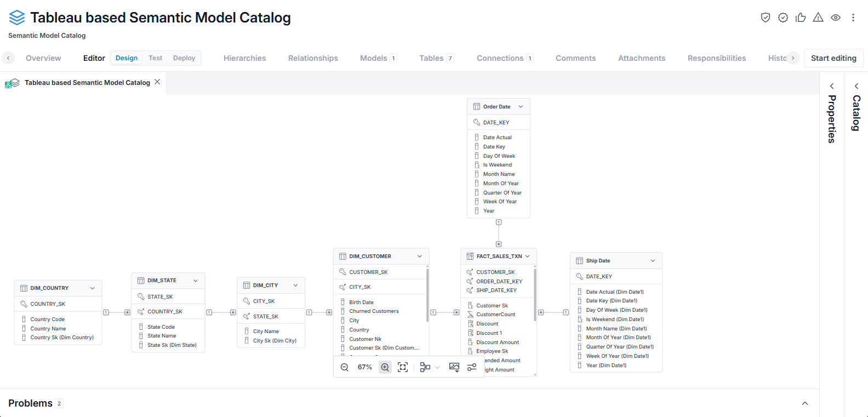
Task: Apply diagram auto layout icon
Action: (x=425, y=367)
